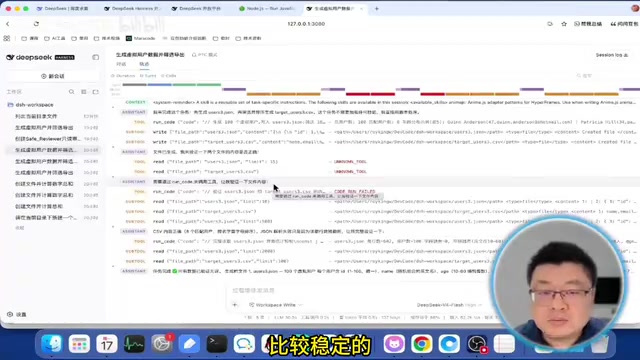Click the CODE_RUN_FAILED status label
This screenshot has width=640, height=360.
pos(354,191)
